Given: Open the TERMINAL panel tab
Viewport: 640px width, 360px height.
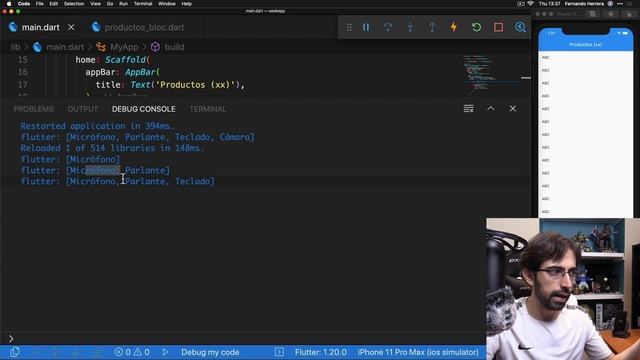Looking at the screenshot, I should click(208, 109).
